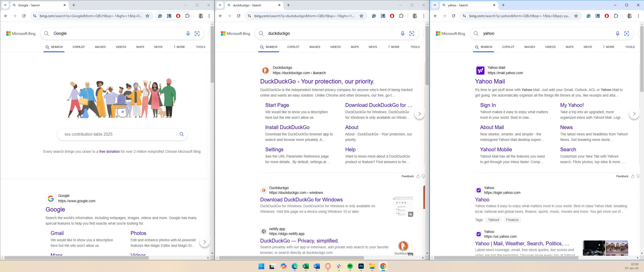This screenshot has width=644, height=272.
Task: Launch Excel from the taskbar
Action: coord(306,266)
